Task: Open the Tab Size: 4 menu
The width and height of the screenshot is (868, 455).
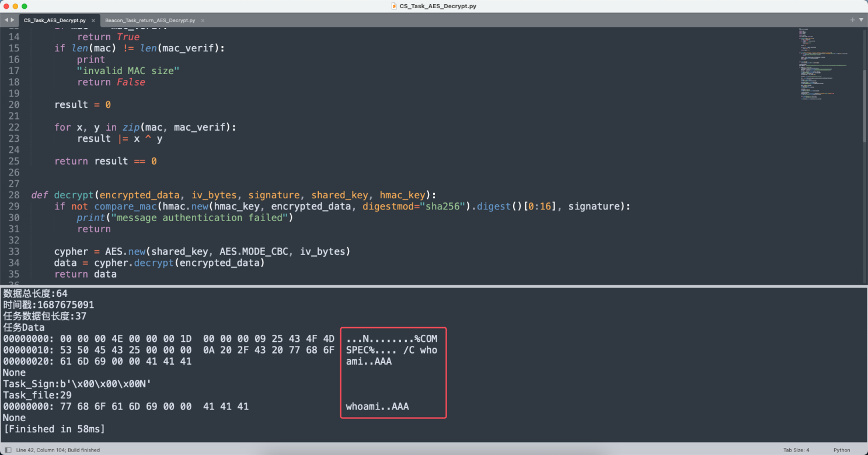Action: click(x=796, y=450)
